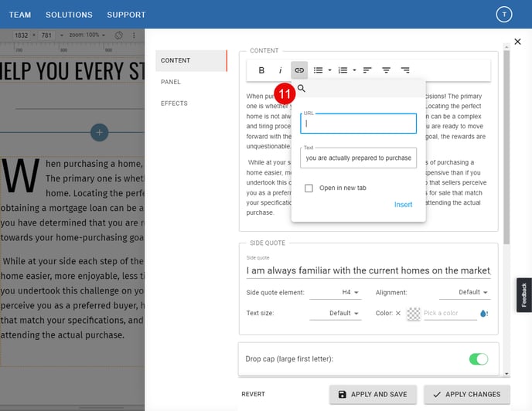This screenshot has height=411, width=532.
Task: Click the URL input field
Action: click(x=358, y=124)
